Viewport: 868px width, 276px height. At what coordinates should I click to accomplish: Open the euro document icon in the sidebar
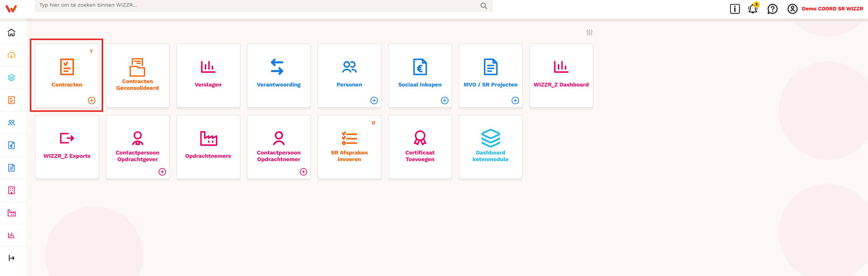(11, 145)
